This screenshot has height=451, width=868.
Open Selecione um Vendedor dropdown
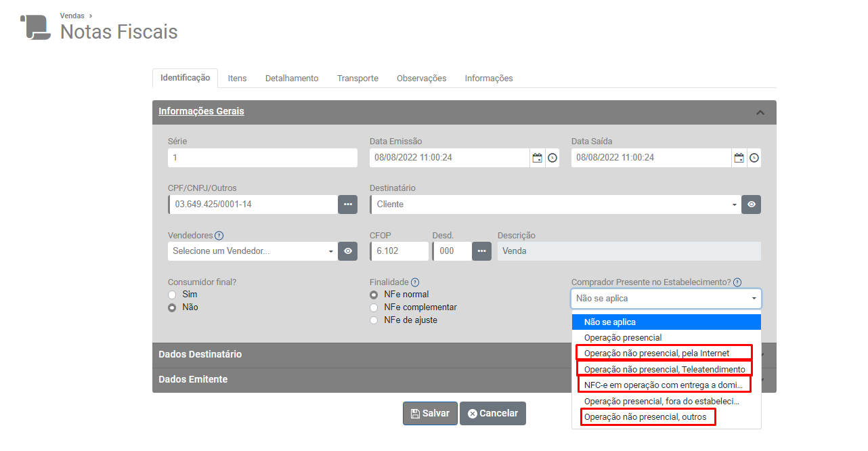[253, 251]
